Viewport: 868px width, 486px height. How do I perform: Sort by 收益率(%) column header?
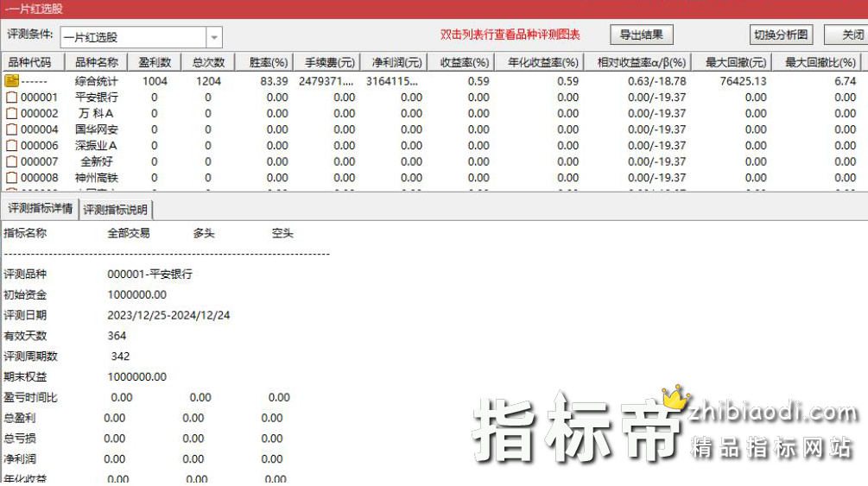(461, 62)
